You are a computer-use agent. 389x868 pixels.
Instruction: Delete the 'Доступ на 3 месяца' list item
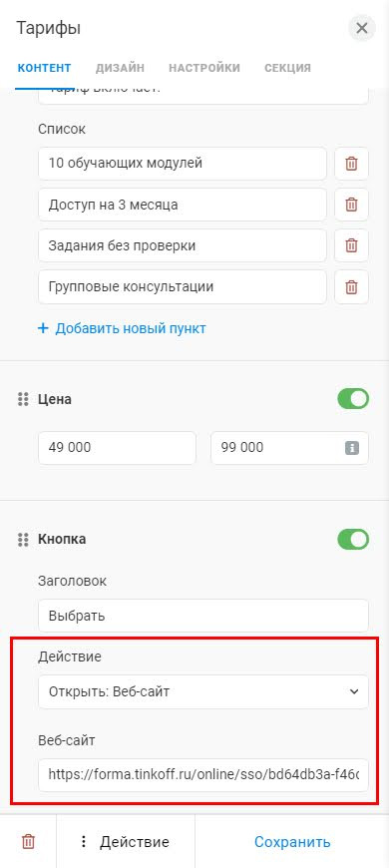tap(351, 205)
